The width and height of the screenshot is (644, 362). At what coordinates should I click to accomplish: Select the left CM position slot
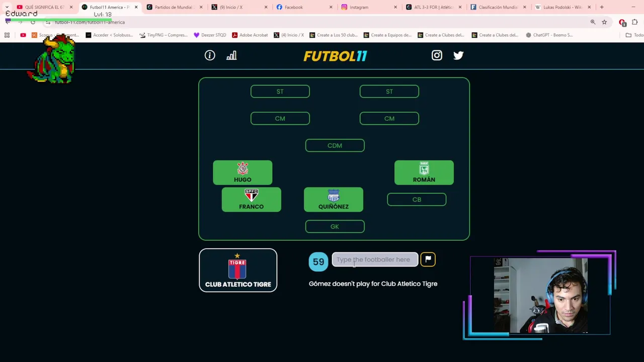pyautogui.click(x=280, y=119)
